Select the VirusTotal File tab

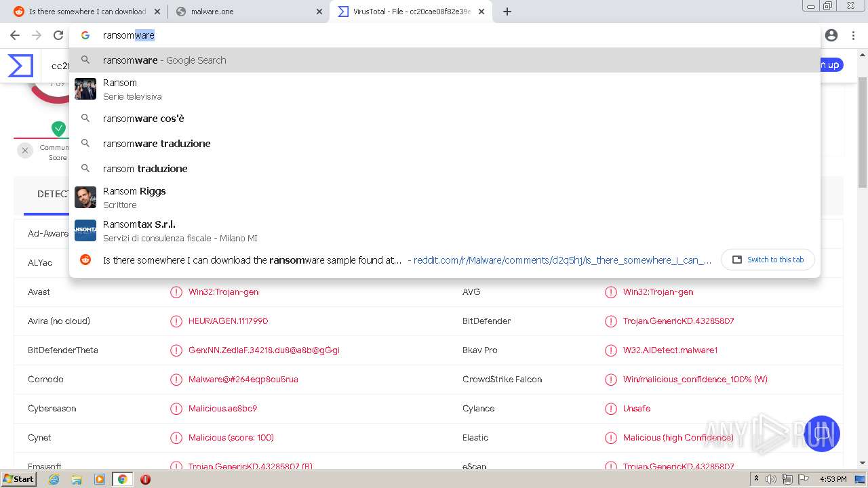[411, 12]
